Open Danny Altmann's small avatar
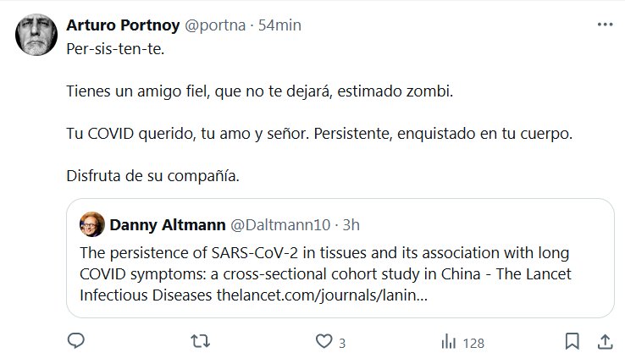The height and width of the screenshot is (364, 625). (x=91, y=224)
